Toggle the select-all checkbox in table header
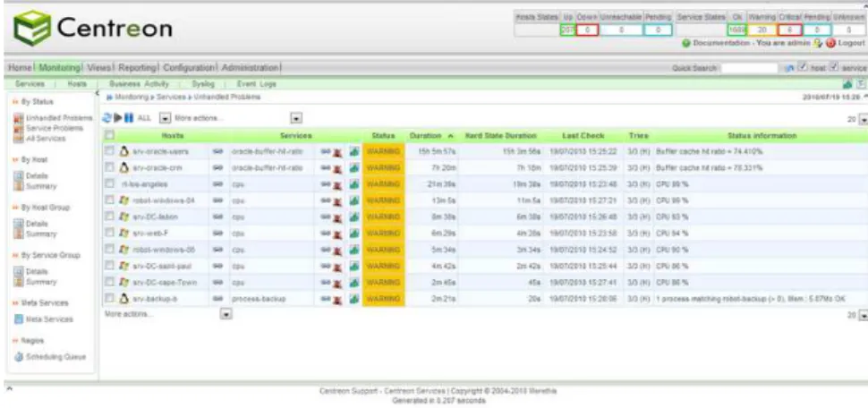This screenshot has width=868, height=408. (109, 134)
